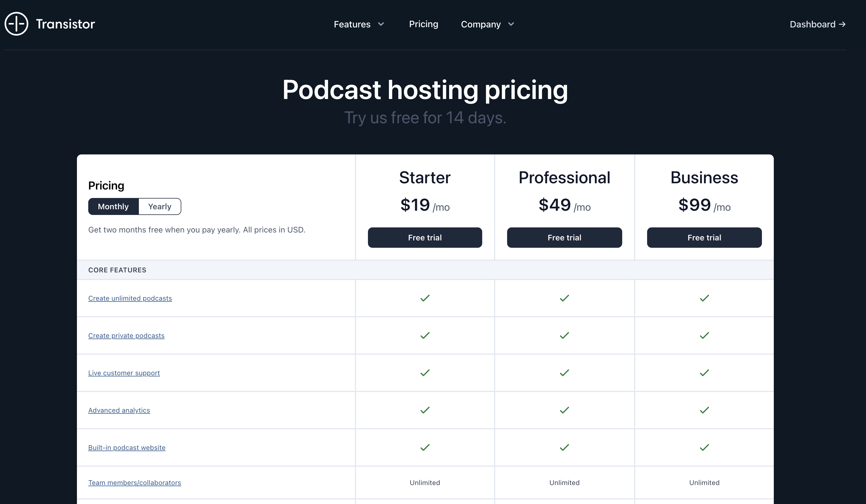Click the Transistor wordmark in header

(x=65, y=24)
